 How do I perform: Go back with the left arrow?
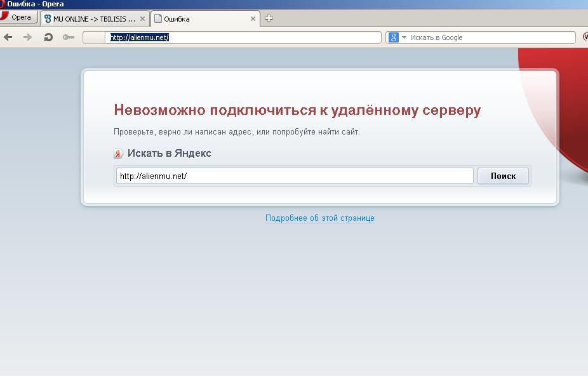point(8,37)
